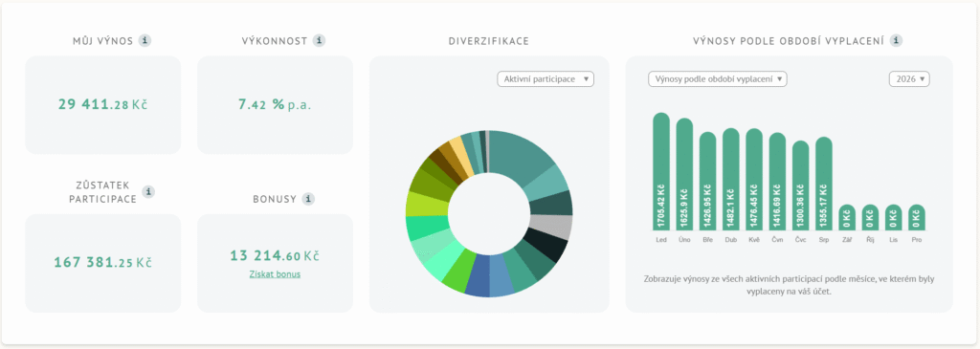Select the Bře bar 1426.95 Kč

pos(707,181)
